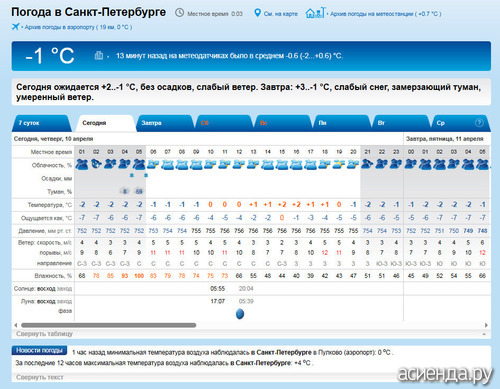The image size is (500, 389).
Task: Open the help question mark icon
Action: [479, 123]
